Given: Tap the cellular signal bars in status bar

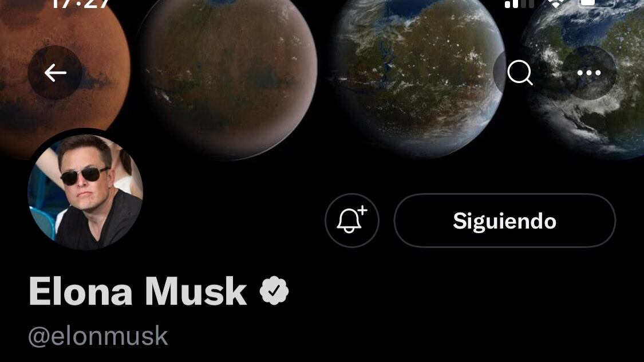Looking at the screenshot, I should coord(519,3).
